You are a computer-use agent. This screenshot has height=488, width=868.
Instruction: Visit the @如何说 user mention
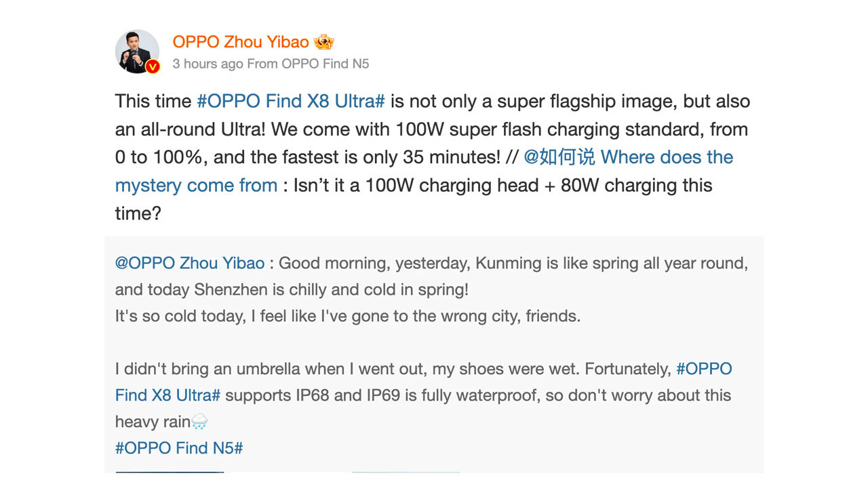559,157
